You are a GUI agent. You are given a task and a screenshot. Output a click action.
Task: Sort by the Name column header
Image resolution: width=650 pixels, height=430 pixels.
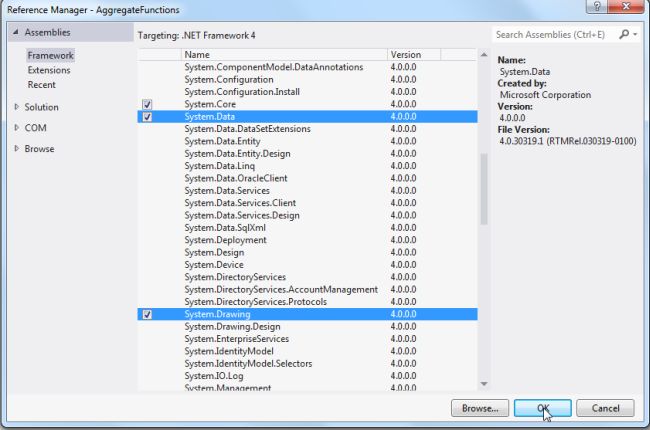coord(284,55)
